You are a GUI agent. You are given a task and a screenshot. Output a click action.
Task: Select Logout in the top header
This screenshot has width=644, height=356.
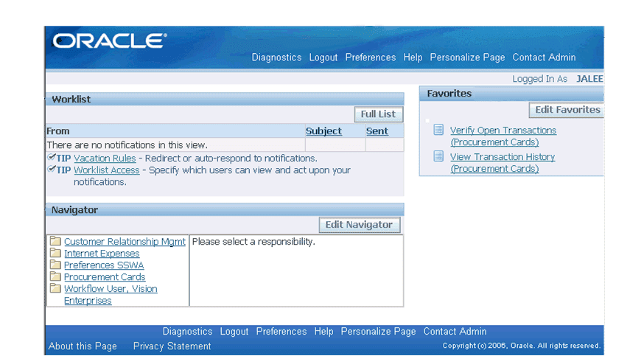coord(323,57)
